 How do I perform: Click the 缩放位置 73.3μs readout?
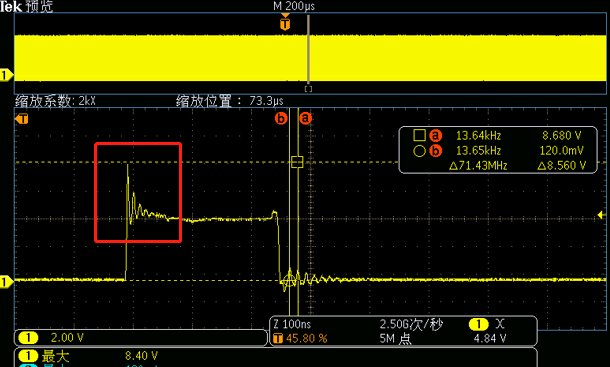(230, 101)
